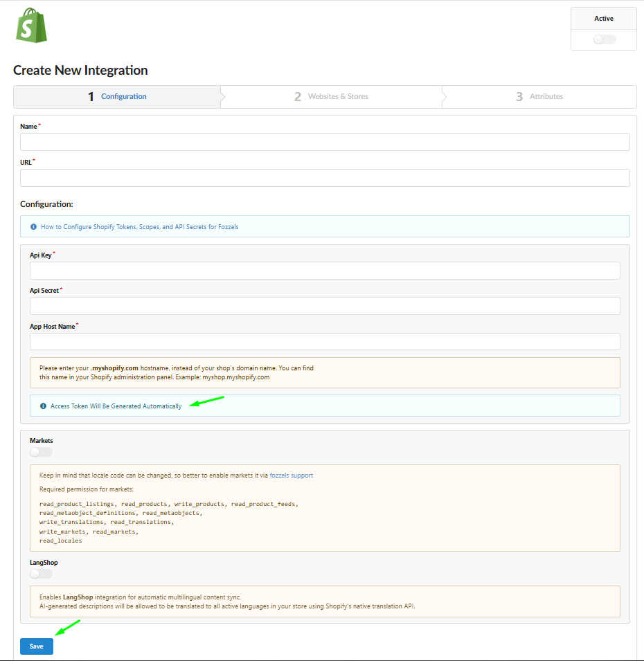The image size is (644, 661).
Task: Click the bold LangShop word in the description
Action: click(x=78, y=597)
